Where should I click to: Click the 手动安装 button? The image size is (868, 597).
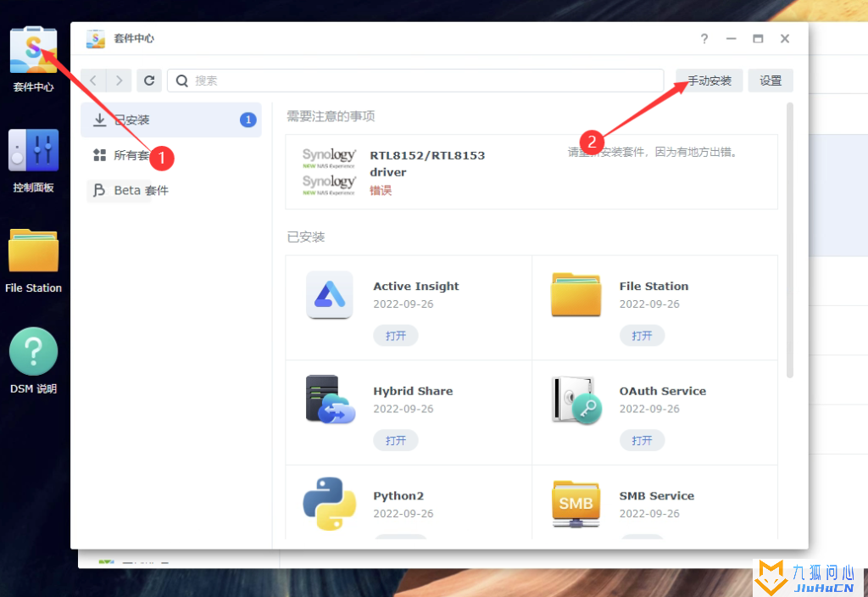pyautogui.click(x=709, y=81)
